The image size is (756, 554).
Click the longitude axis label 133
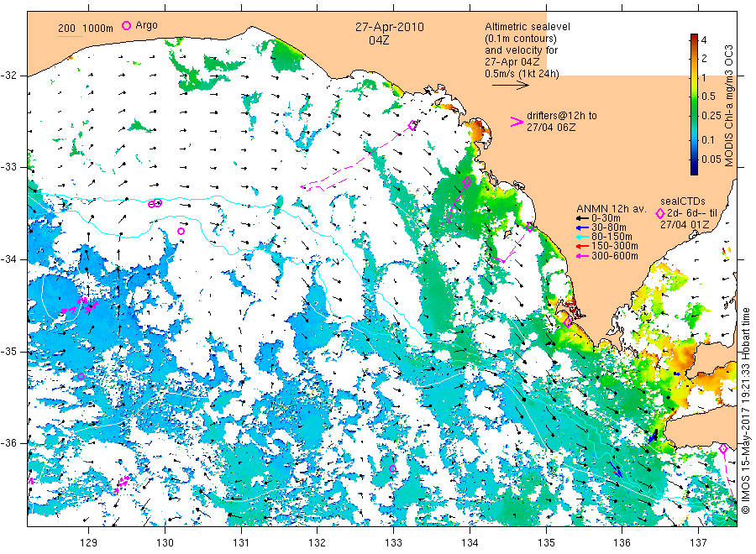coord(393,543)
